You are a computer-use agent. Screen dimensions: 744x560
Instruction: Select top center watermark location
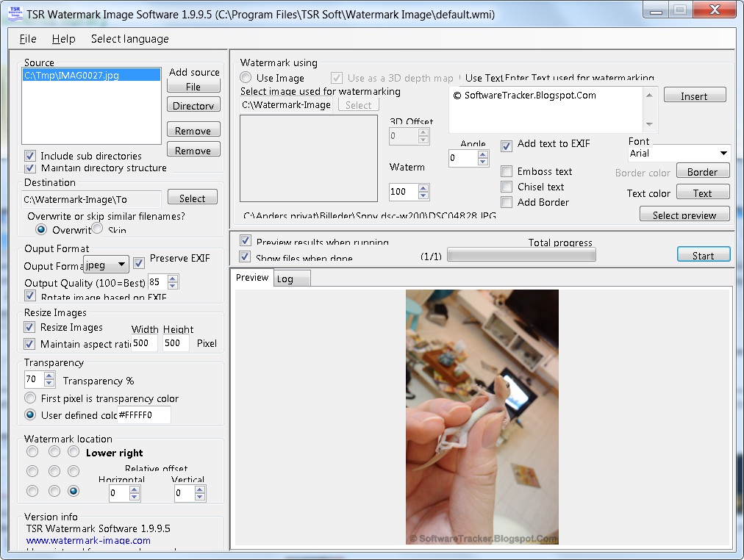(54, 451)
